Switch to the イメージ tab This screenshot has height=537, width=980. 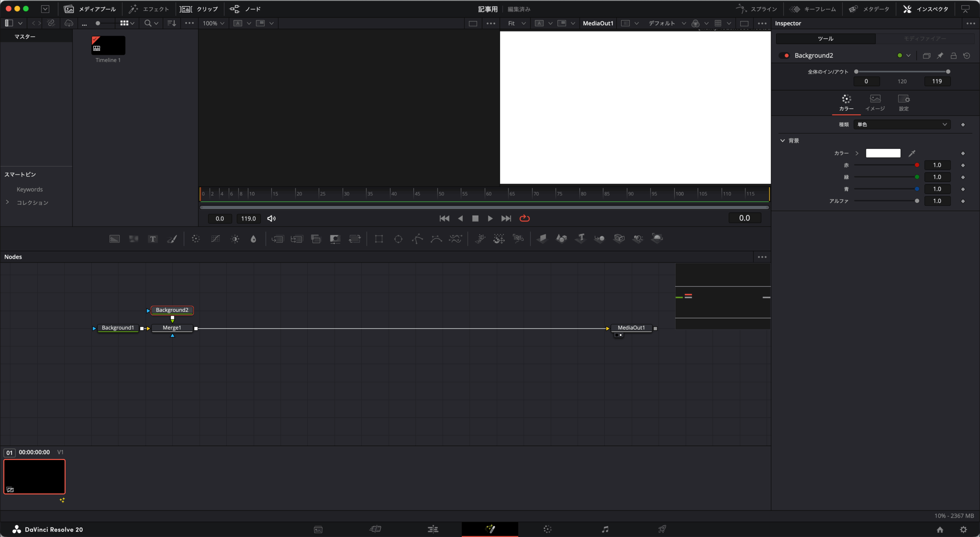875,103
